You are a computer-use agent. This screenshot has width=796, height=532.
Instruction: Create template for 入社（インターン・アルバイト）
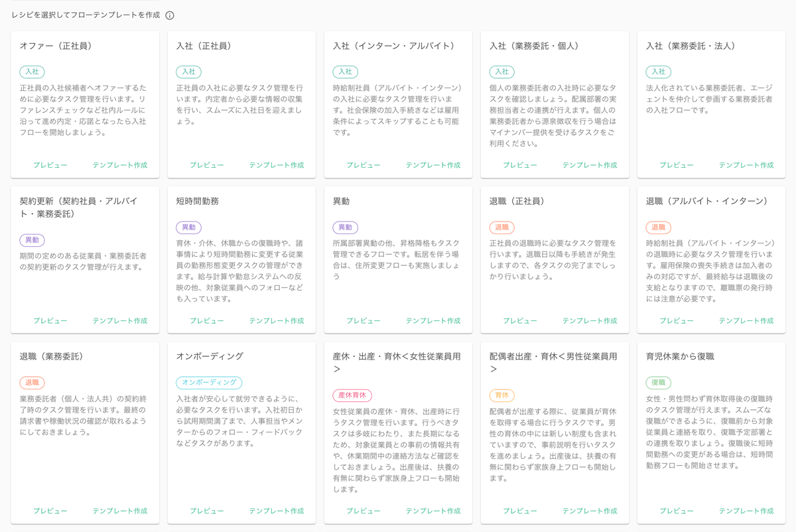click(x=433, y=165)
